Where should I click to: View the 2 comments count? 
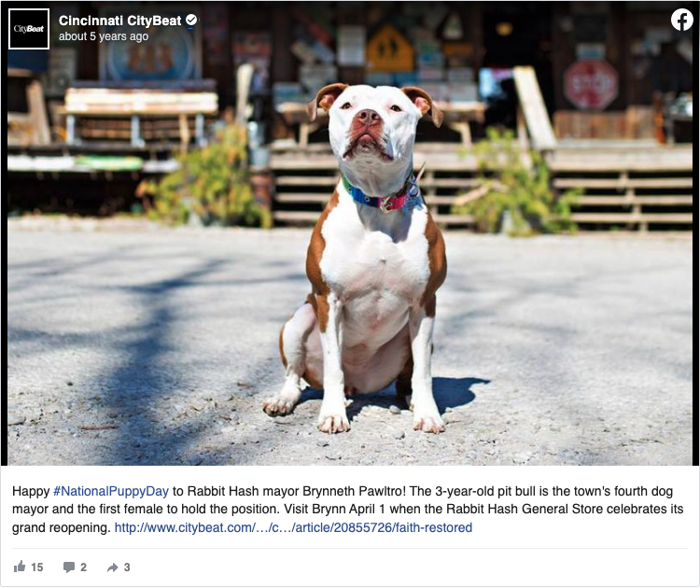coord(83,567)
